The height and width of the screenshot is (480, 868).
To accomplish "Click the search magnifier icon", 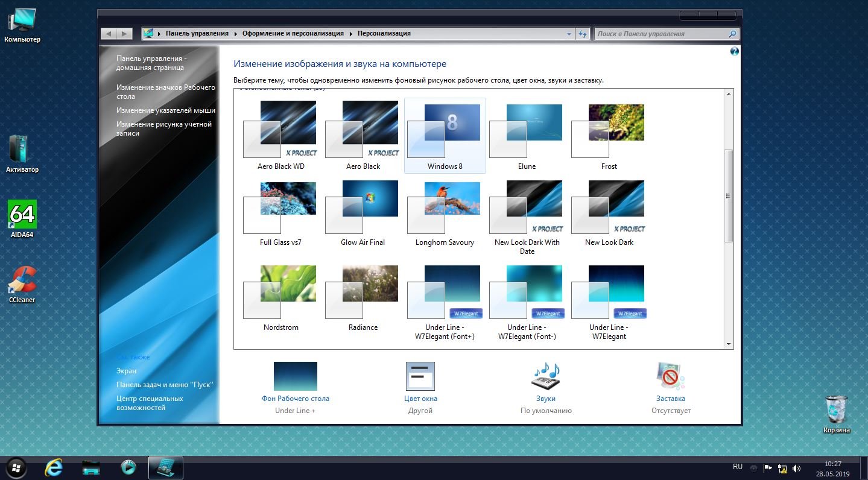I will tap(732, 34).
